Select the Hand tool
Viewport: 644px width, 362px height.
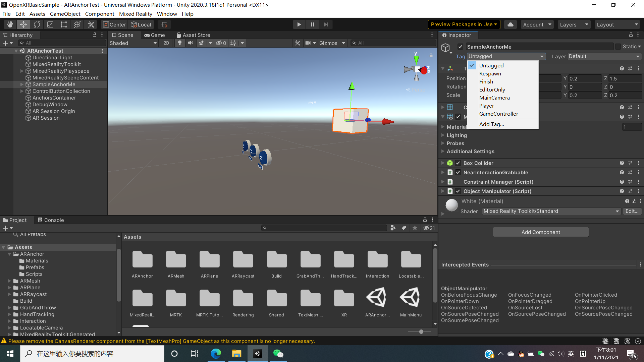coord(10,24)
